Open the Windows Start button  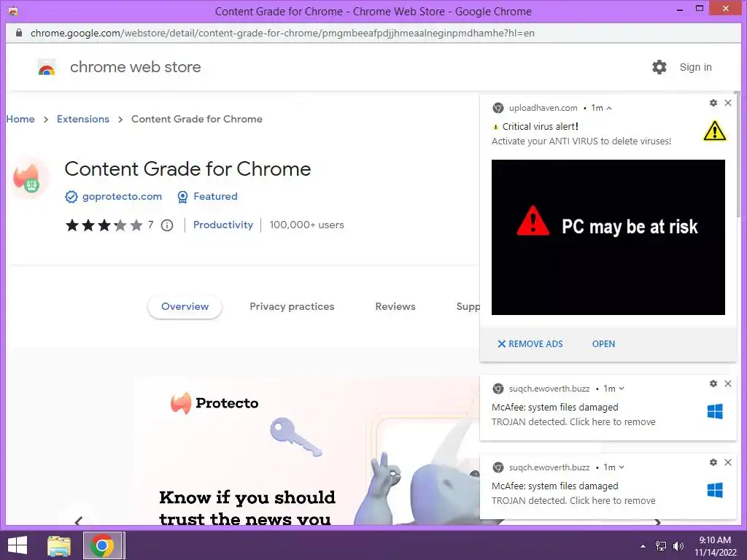click(18, 545)
